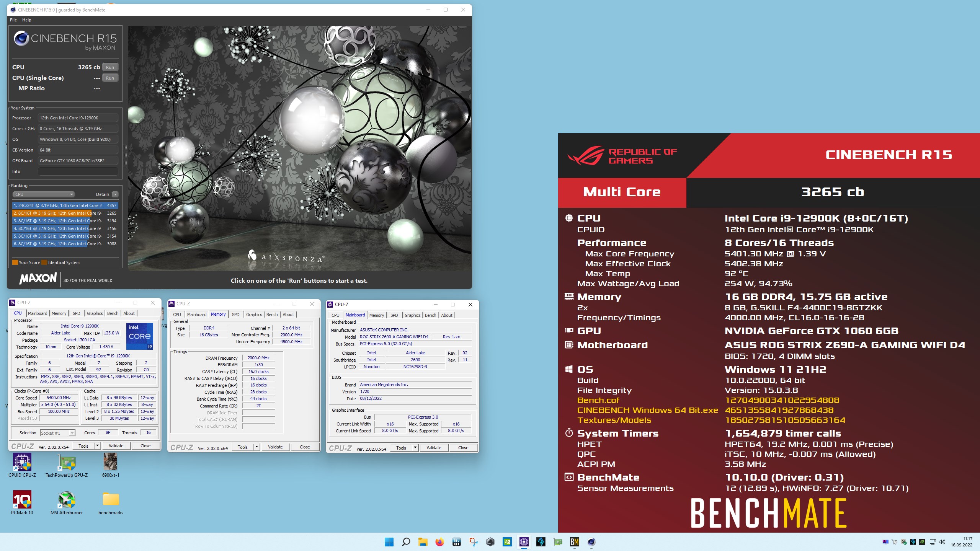Switch to Graphics tab in middle CPU-Z window
Image resolution: width=980 pixels, height=551 pixels.
254,315
